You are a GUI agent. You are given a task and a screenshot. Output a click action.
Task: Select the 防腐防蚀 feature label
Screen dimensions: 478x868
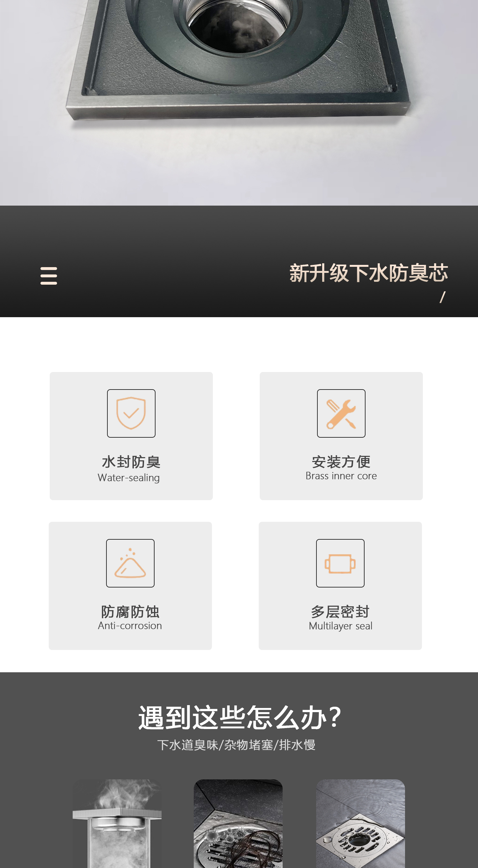pyautogui.click(x=130, y=611)
